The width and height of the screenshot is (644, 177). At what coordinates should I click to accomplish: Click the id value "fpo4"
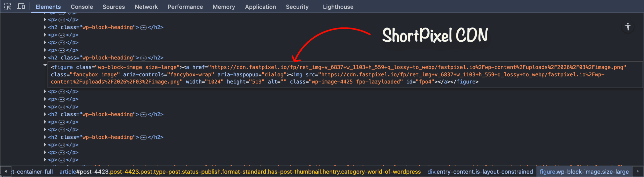(x=425, y=82)
